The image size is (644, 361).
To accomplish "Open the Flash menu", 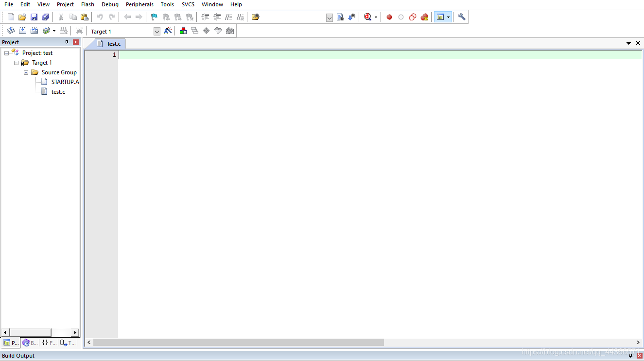I will click(x=88, y=4).
